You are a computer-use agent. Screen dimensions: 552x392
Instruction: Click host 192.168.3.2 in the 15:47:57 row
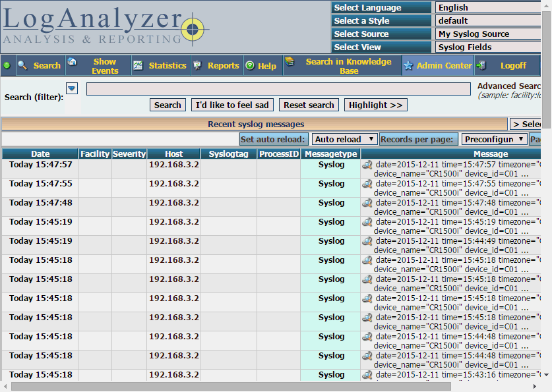[x=174, y=165]
